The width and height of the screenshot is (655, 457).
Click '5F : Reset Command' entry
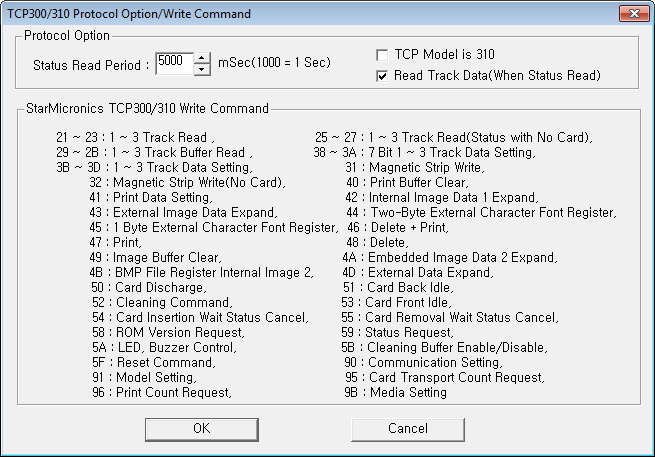point(154,363)
